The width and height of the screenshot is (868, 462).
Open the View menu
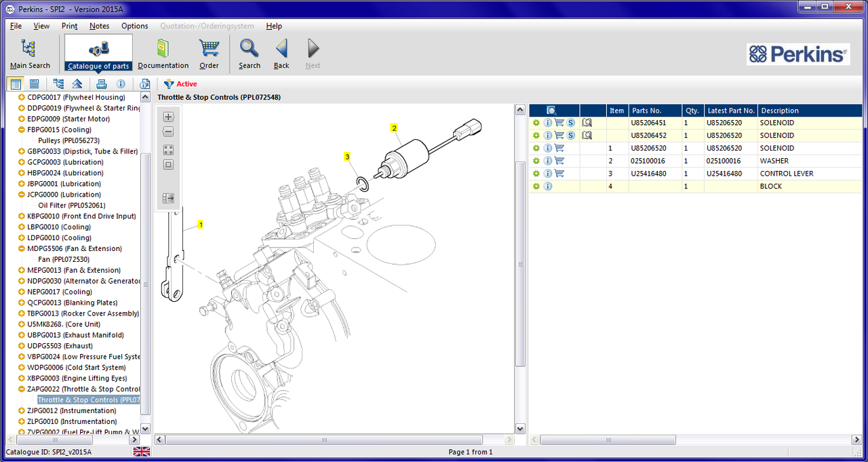[x=41, y=26]
